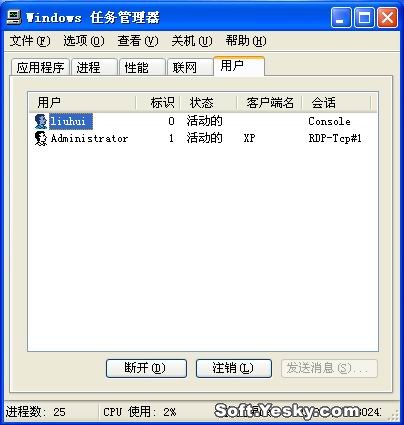Switch to the 进程 tab

95,67
